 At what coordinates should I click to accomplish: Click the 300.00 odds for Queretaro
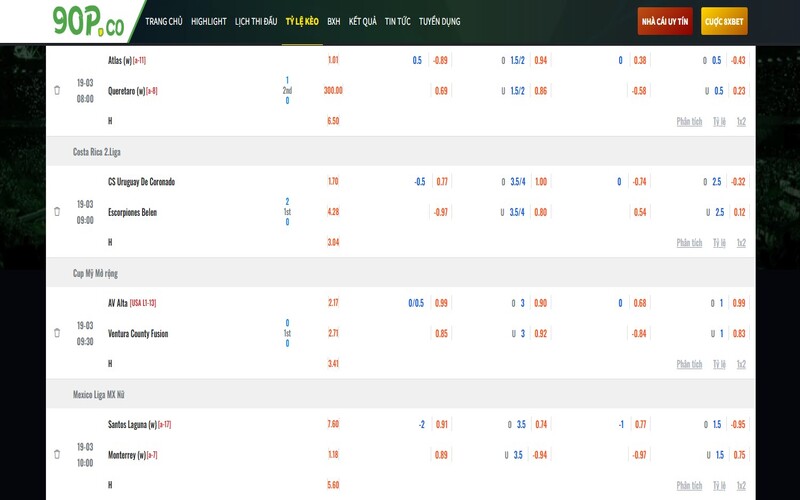[x=333, y=90]
